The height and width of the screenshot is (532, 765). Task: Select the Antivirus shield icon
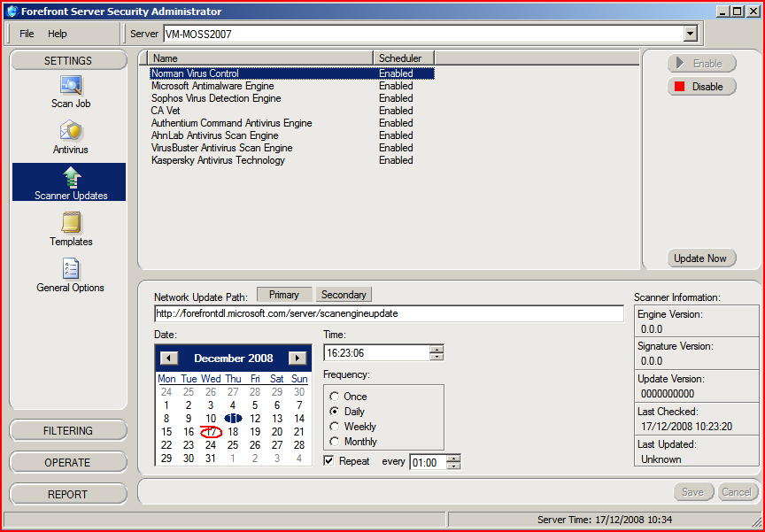(x=70, y=132)
